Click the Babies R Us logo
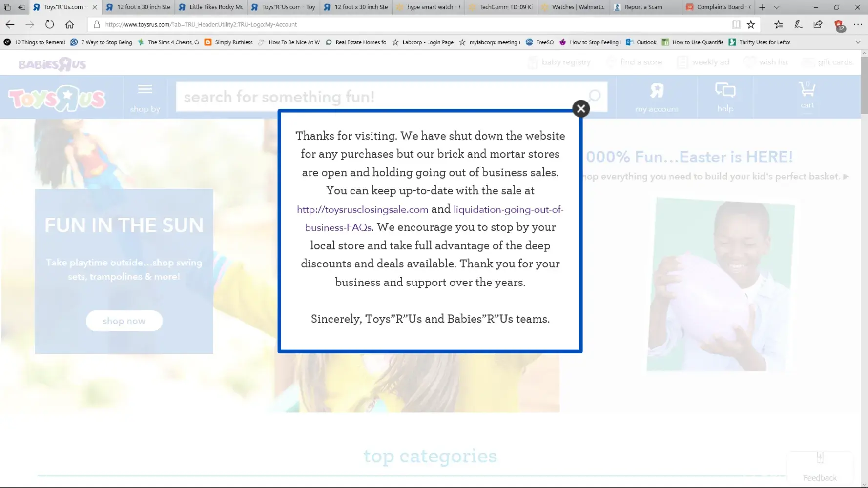Image resolution: width=868 pixels, height=488 pixels. click(x=52, y=64)
